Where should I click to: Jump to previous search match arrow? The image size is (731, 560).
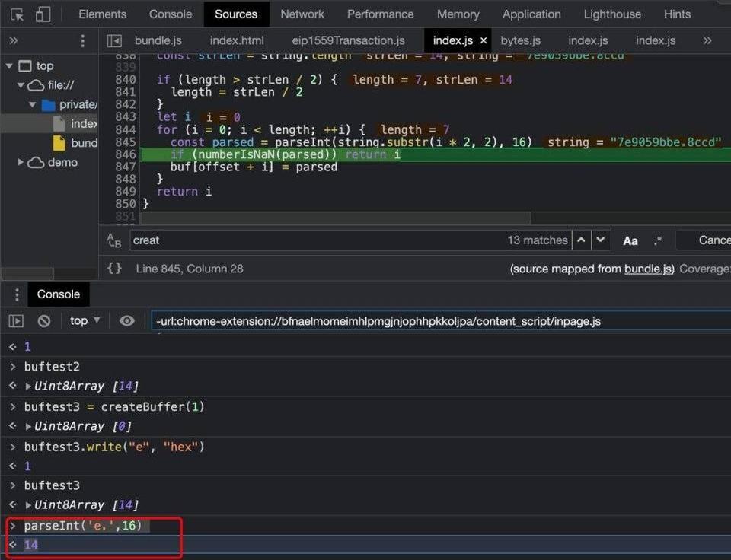tap(581, 240)
